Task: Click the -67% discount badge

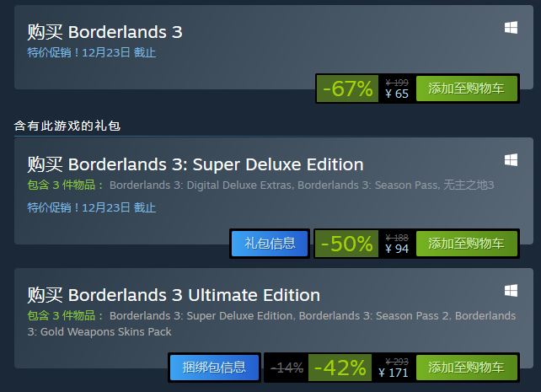Action: (347, 89)
